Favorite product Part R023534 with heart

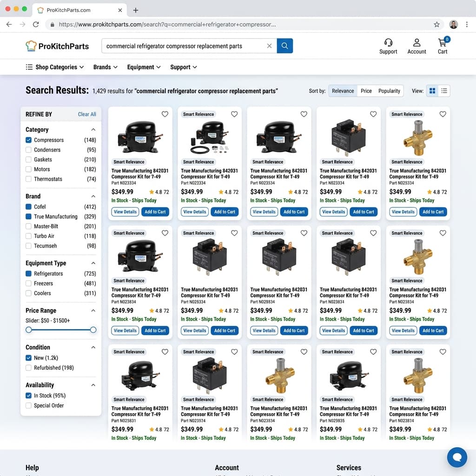coord(304,114)
